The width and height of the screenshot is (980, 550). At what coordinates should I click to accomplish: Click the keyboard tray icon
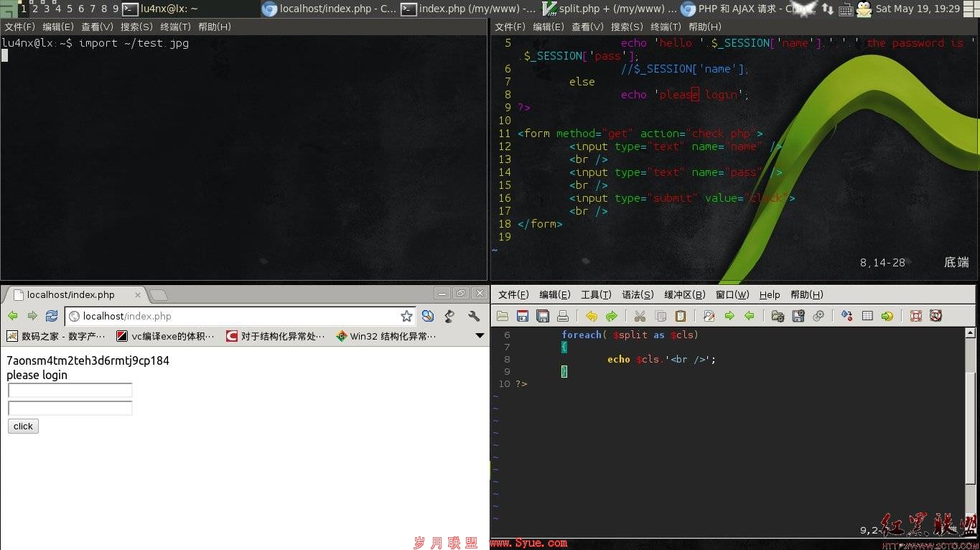coord(846,9)
